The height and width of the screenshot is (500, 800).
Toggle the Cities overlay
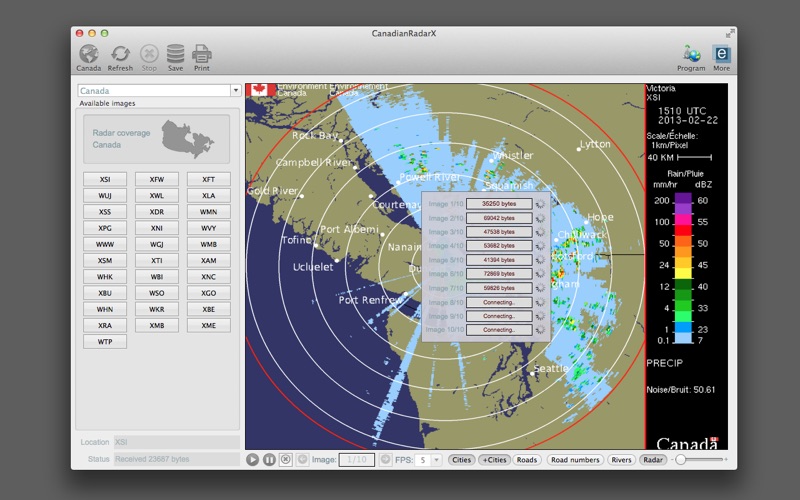coord(461,460)
